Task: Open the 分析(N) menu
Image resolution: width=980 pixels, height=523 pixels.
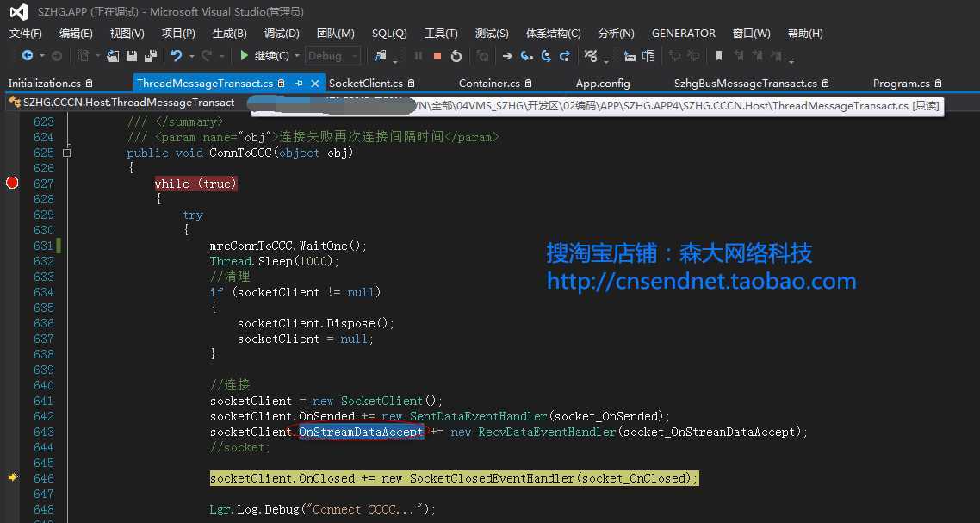Action: 617,33
